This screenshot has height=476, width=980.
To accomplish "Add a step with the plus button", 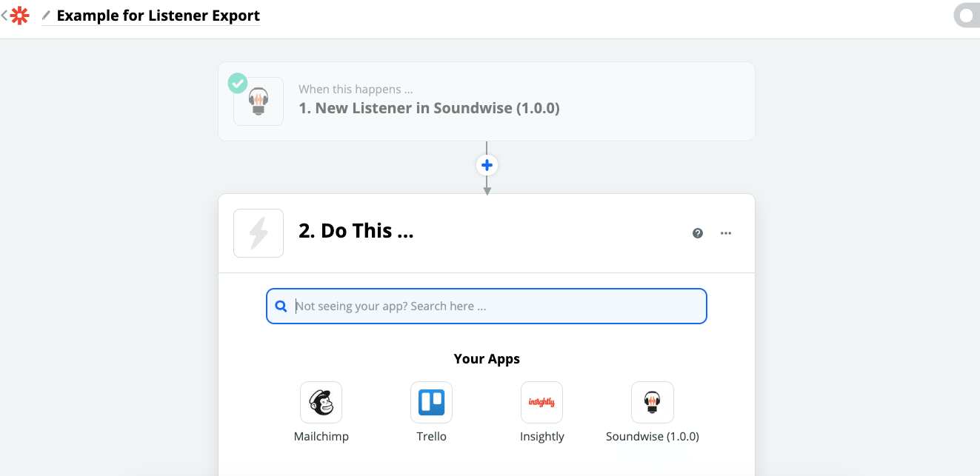I will pyautogui.click(x=487, y=165).
